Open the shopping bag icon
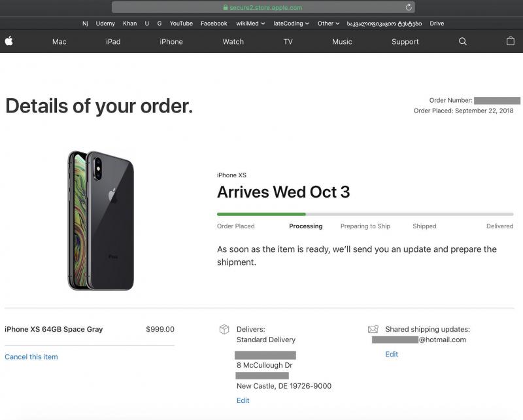 pyautogui.click(x=511, y=41)
